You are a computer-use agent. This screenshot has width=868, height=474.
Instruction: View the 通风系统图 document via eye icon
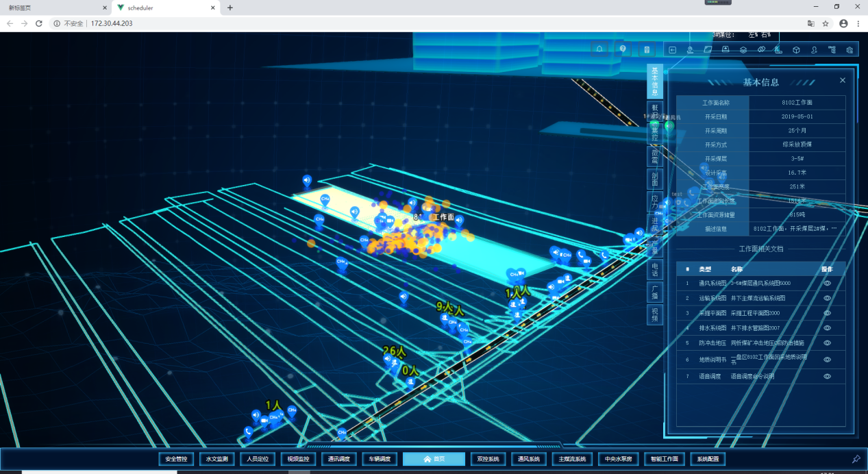point(827,283)
